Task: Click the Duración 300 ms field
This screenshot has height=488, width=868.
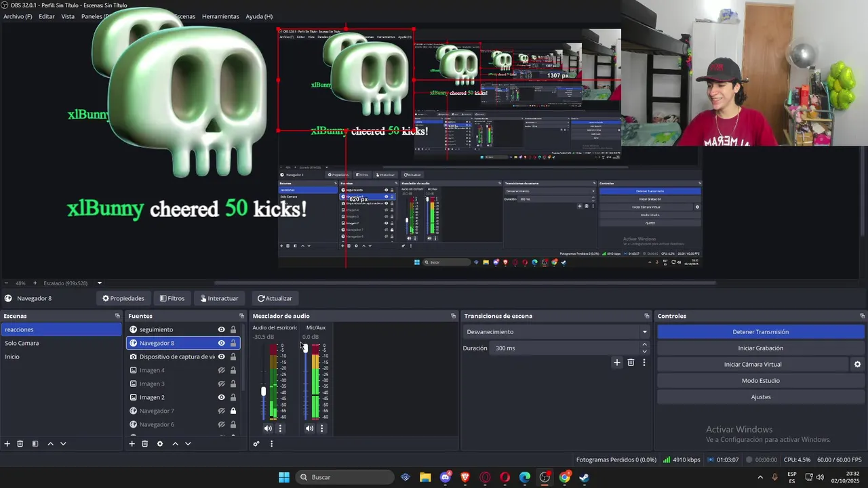Action: [x=564, y=348]
